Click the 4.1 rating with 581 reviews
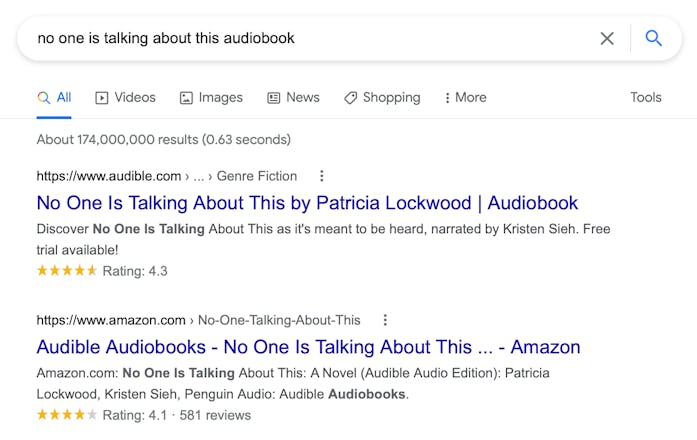Viewport: 697px width, 440px height. (144, 414)
